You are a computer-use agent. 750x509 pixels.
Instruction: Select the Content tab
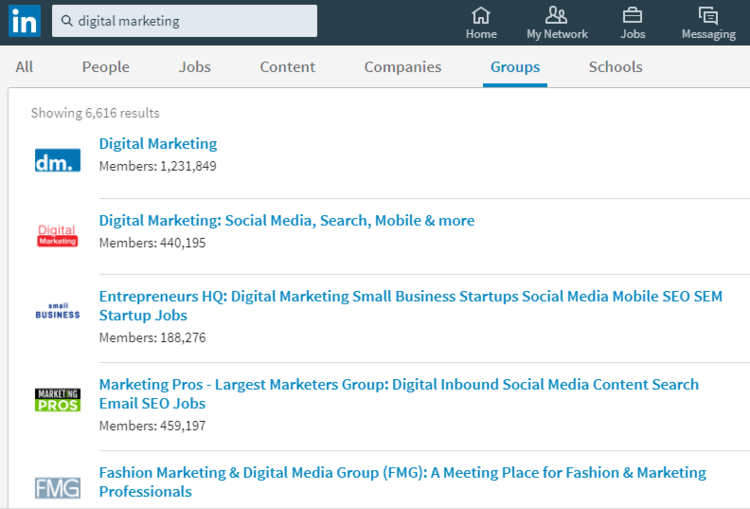(287, 67)
